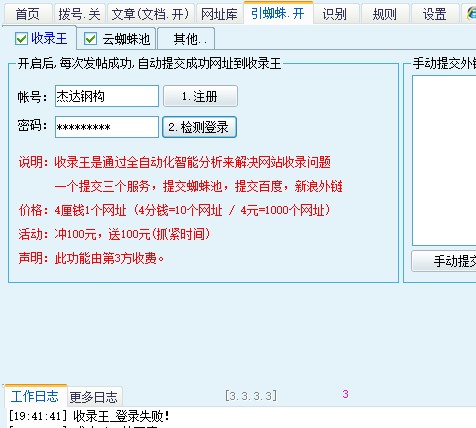Viewport: 476px width, 428px height.
Task: Click the 帐号 input field
Action: tap(107, 96)
